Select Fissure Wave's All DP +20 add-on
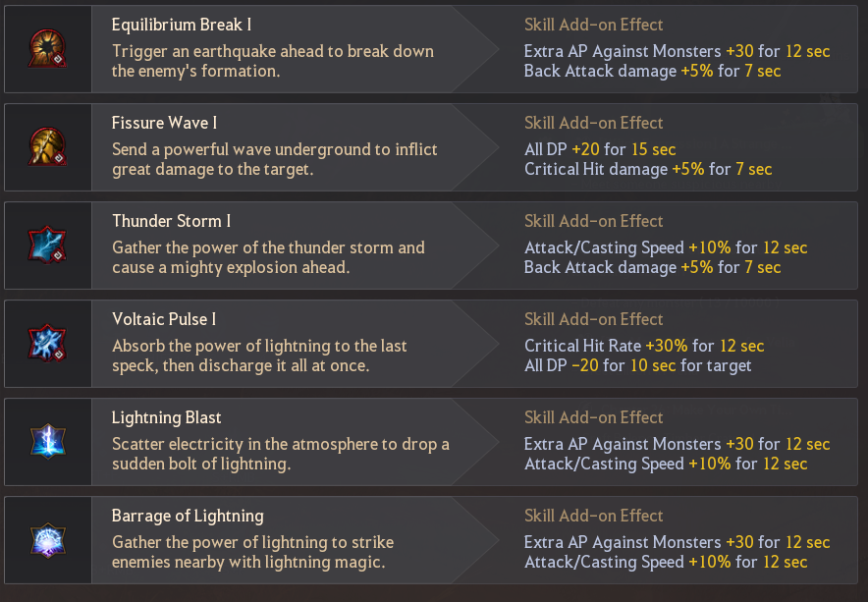The height and width of the screenshot is (602, 868). coord(600,149)
